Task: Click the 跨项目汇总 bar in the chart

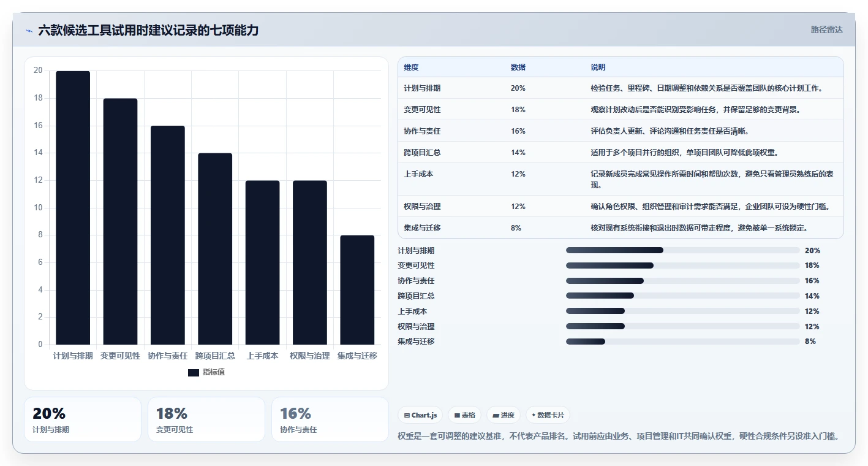Action: tap(215, 249)
